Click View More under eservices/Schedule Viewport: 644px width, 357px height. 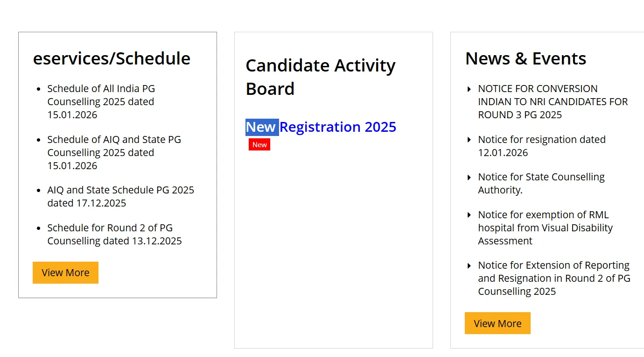[x=65, y=272]
